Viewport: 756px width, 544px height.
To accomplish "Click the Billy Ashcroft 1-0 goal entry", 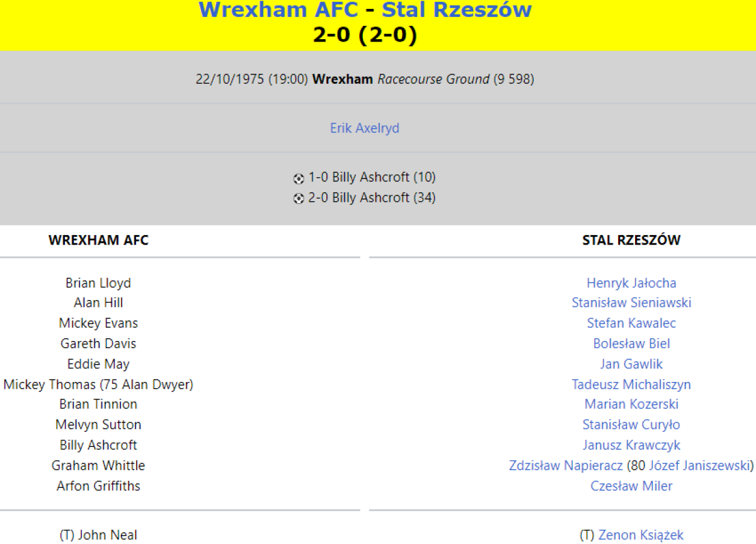I will (x=372, y=177).
